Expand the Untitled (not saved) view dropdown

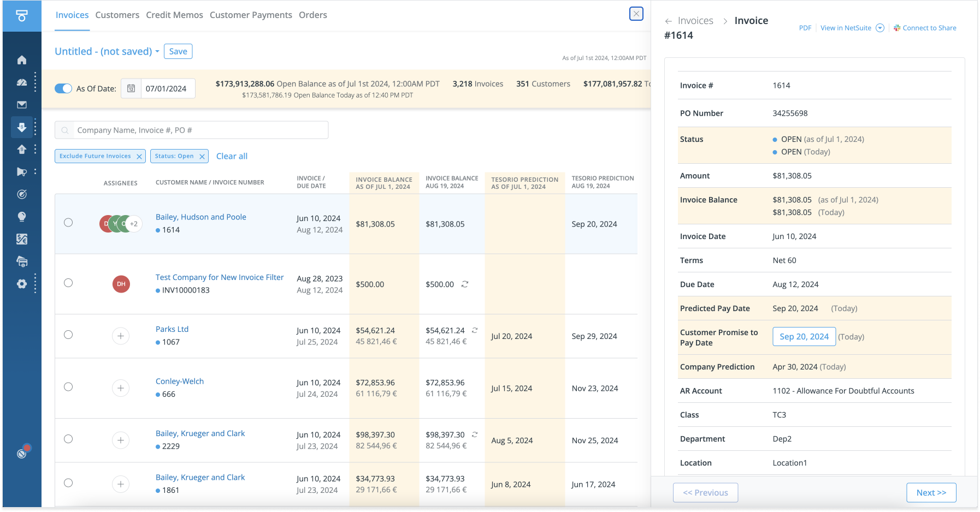click(x=157, y=51)
